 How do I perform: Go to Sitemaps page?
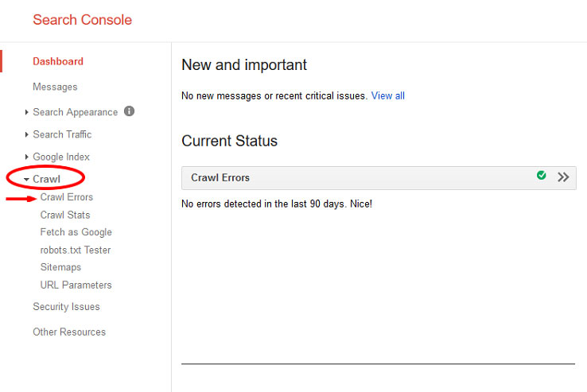click(x=60, y=267)
